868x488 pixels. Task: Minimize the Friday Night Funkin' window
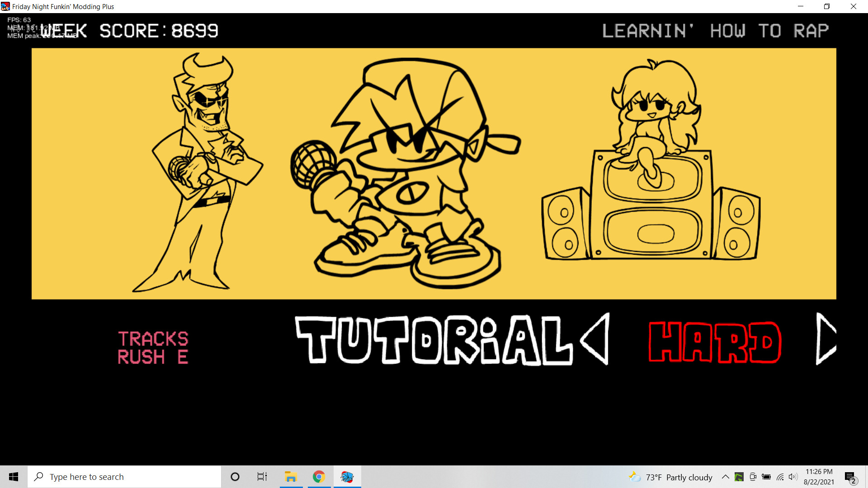coord(801,6)
